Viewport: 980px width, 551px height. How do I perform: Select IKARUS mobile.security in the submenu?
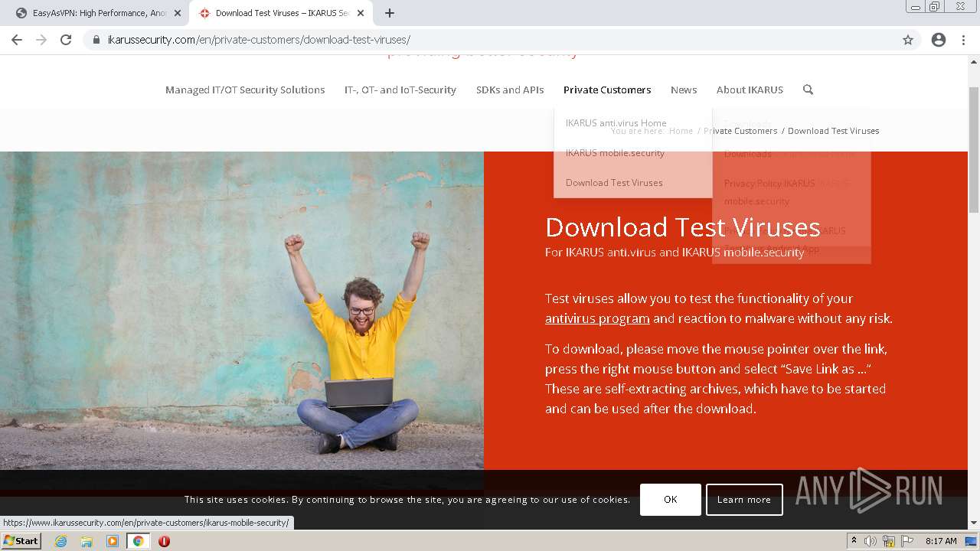coord(615,152)
